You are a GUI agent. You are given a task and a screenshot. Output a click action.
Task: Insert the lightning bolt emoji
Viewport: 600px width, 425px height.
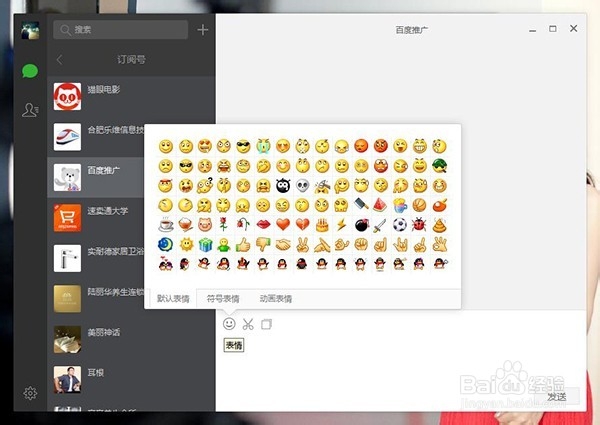point(341,225)
